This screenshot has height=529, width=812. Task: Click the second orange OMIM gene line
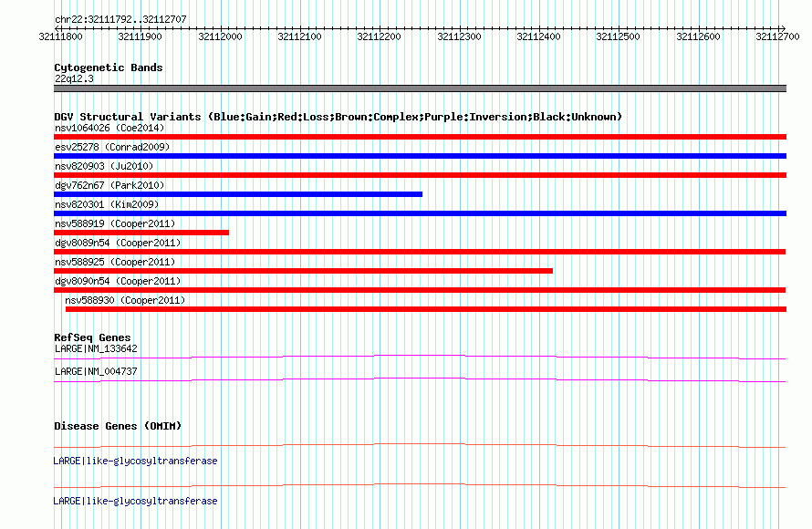point(420,485)
